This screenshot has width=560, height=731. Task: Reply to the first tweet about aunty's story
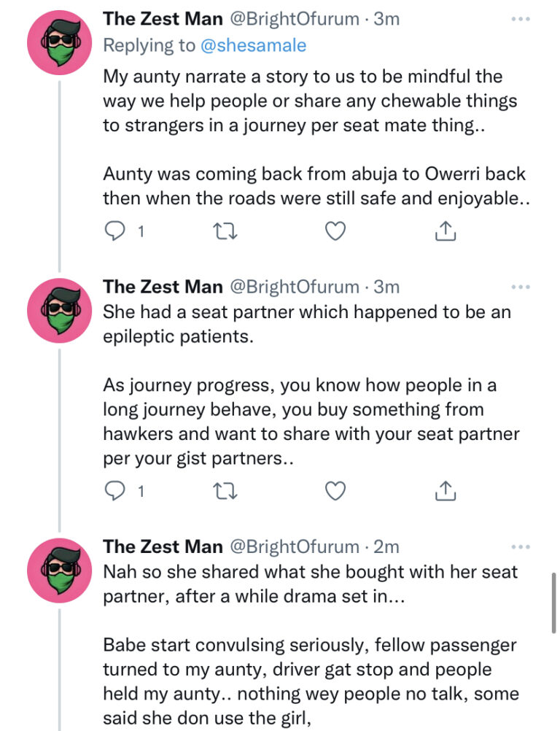coord(115,231)
